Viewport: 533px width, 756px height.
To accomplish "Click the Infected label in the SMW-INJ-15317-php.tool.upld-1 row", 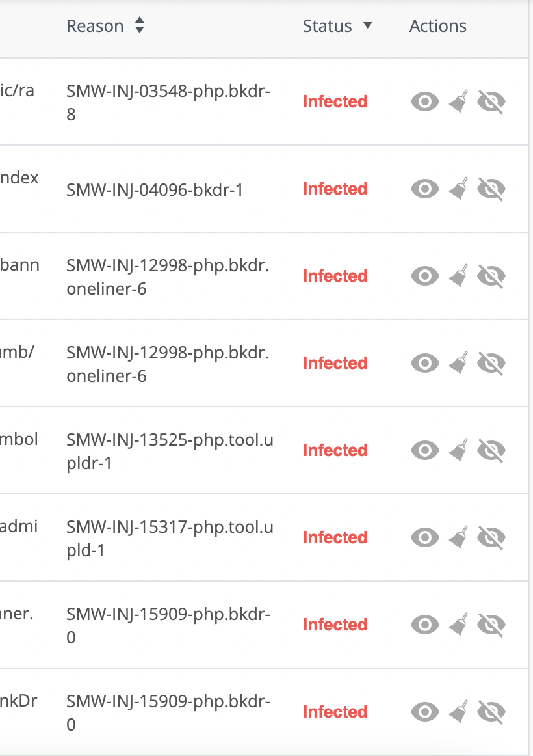I will pos(335,537).
